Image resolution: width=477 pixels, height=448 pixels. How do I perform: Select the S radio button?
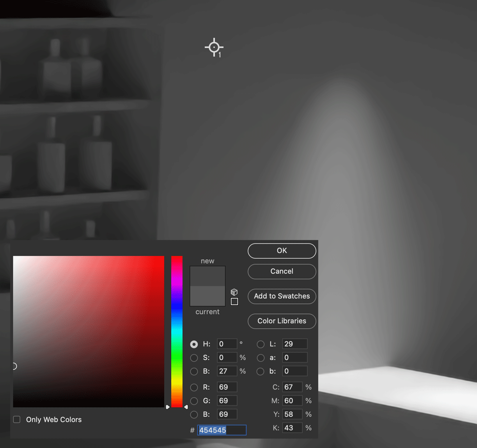click(x=194, y=357)
